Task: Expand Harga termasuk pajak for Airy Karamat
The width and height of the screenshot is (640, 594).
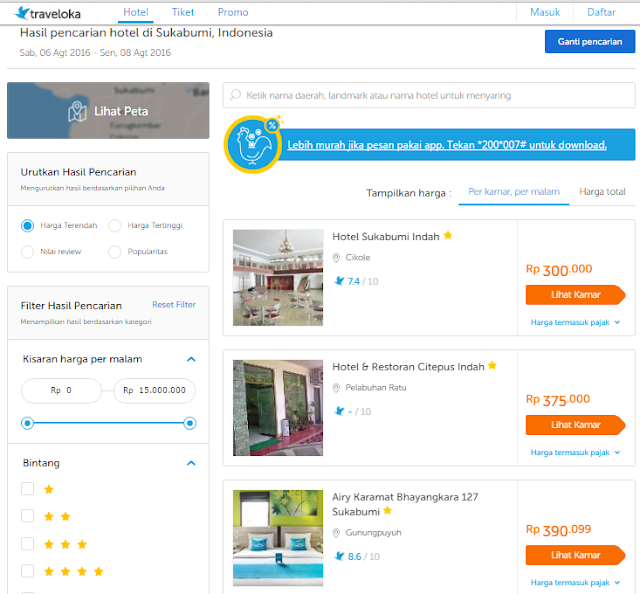Action: [x=575, y=583]
